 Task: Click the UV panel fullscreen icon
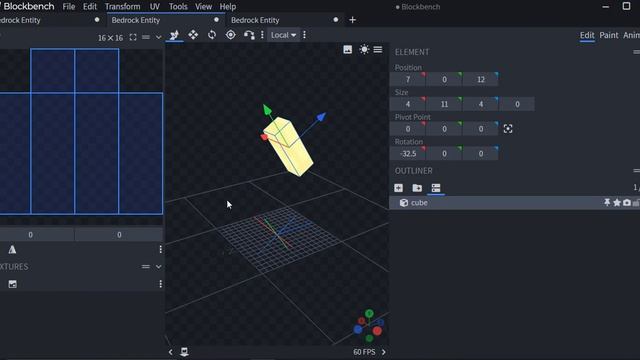point(133,38)
